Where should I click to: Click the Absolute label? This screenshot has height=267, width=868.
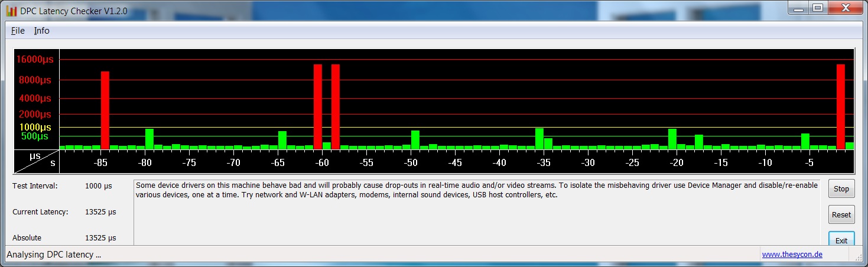tap(27, 237)
